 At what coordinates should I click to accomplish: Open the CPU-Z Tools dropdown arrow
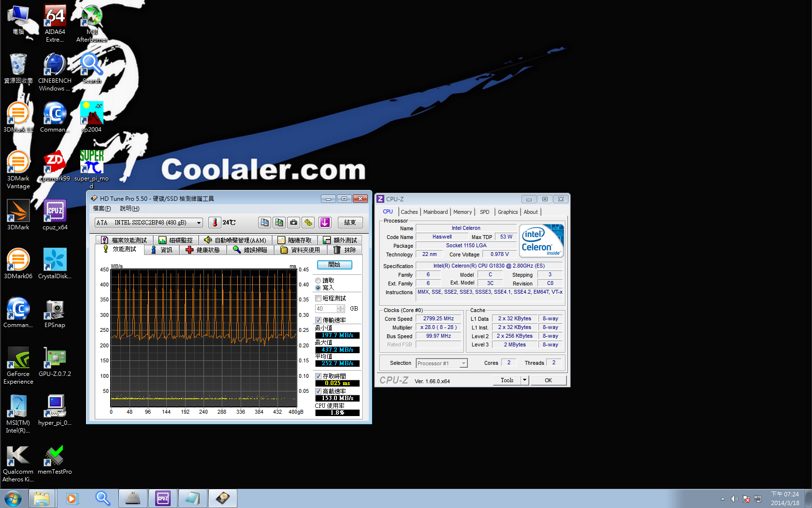[525, 380]
